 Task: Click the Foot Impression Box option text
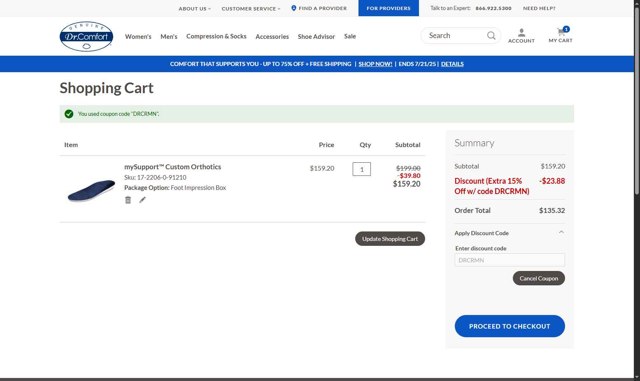point(198,187)
